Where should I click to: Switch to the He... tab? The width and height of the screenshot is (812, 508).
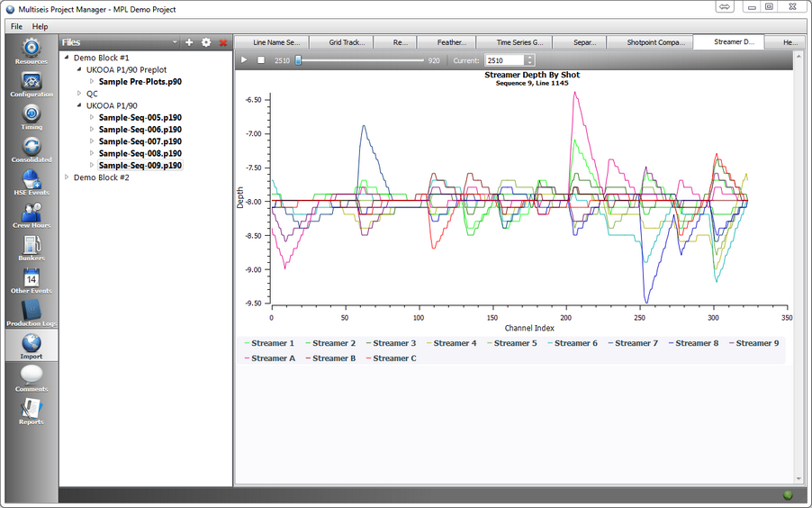787,42
